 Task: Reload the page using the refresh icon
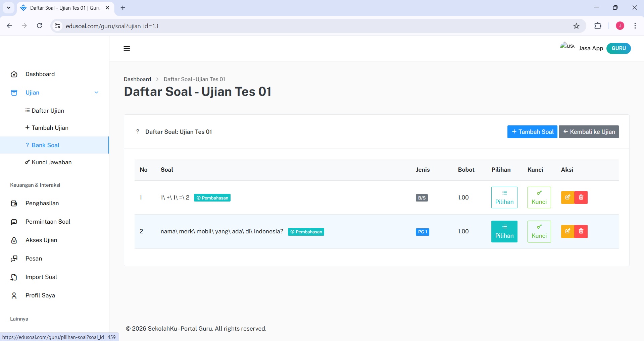click(40, 26)
